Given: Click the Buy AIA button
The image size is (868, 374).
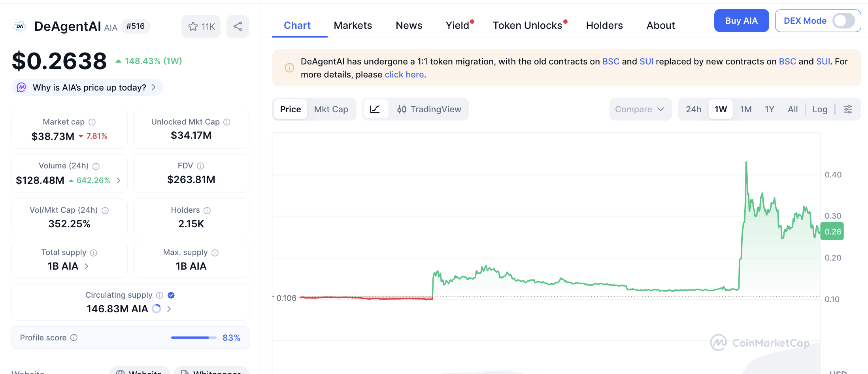Looking at the screenshot, I should point(741,21).
